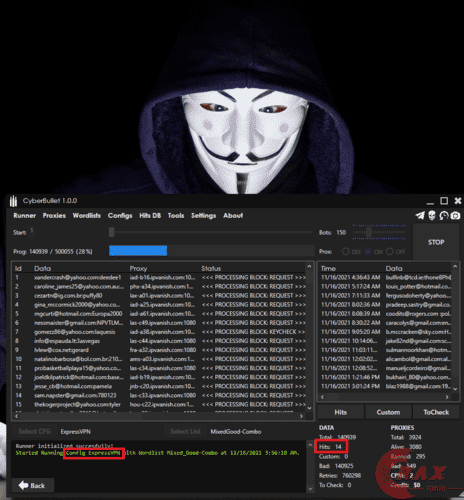464x500 pixels.
Task: Click the Back arrow button
Action: (32, 485)
